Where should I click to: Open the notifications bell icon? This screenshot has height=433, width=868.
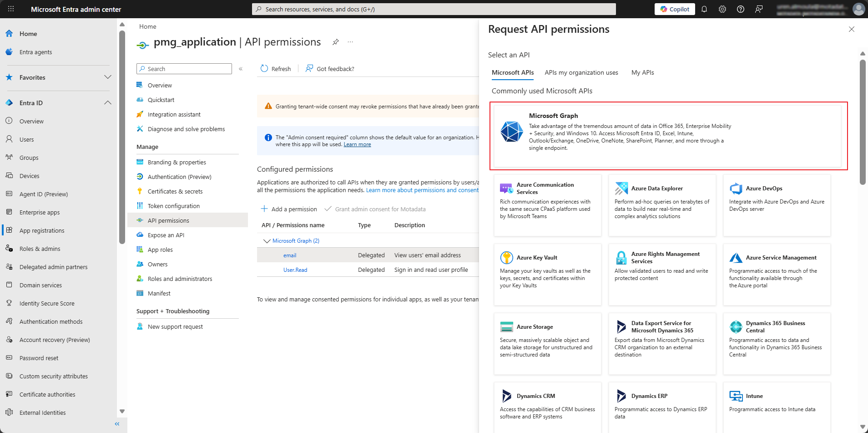[x=704, y=9]
